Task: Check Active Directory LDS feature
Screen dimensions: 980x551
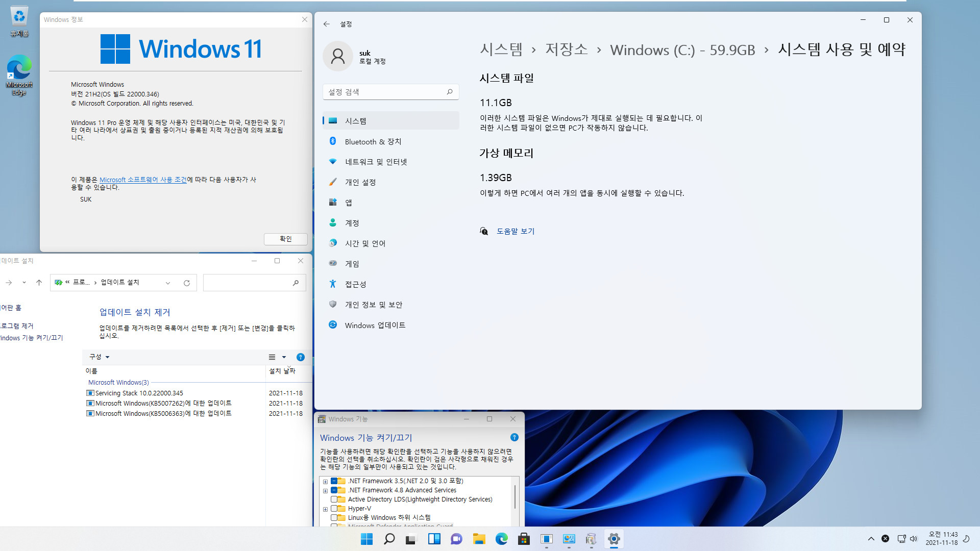Action: pos(334,499)
